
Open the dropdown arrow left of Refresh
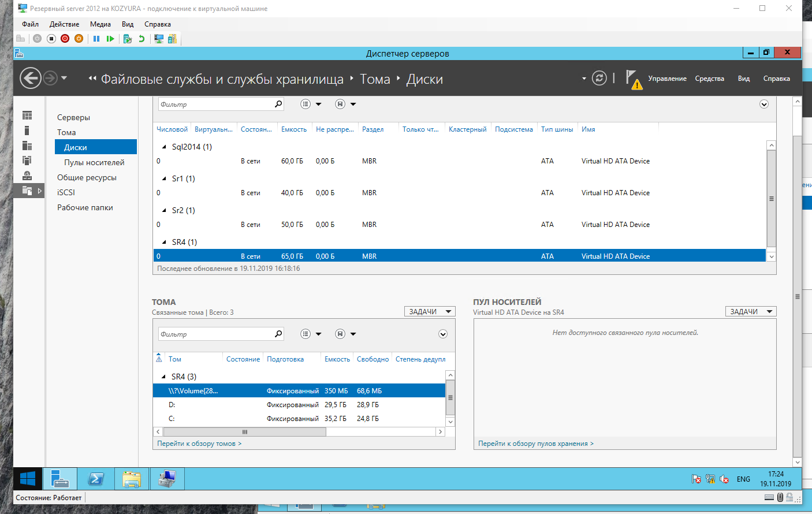[584, 79]
